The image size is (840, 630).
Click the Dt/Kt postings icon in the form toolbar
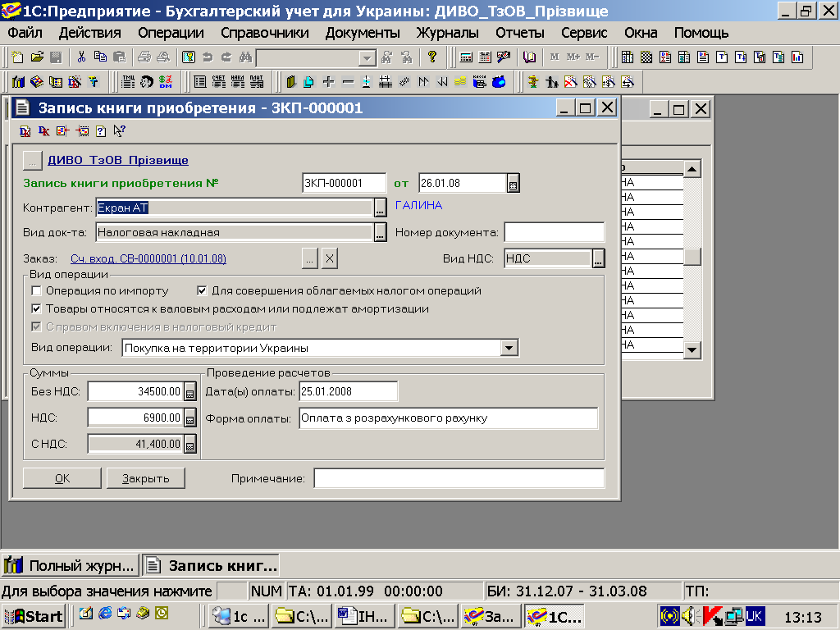click(x=25, y=130)
